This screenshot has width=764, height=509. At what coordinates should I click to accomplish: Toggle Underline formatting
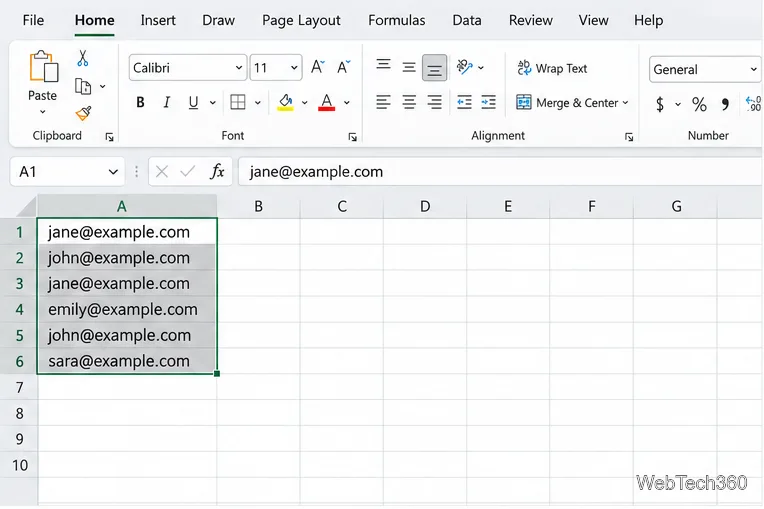point(193,102)
